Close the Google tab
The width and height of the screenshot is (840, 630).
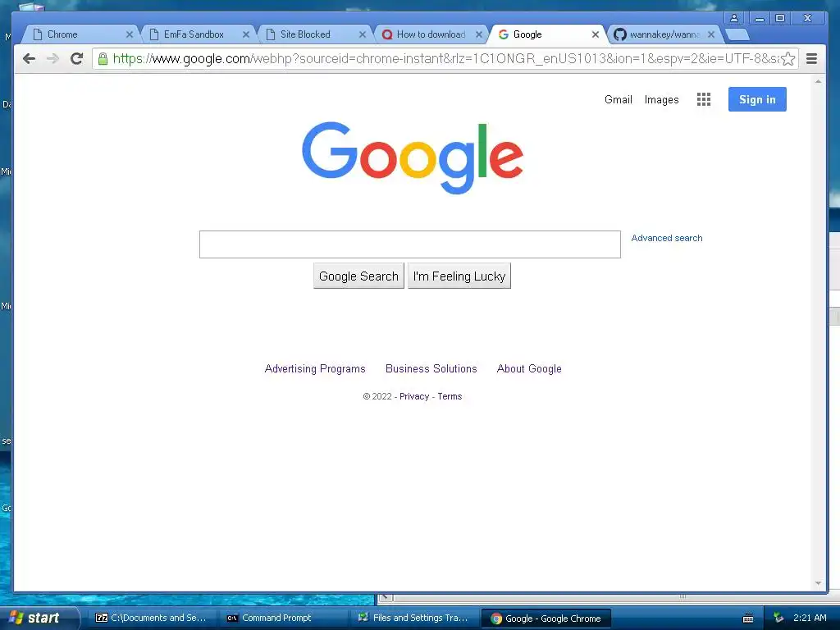596,34
